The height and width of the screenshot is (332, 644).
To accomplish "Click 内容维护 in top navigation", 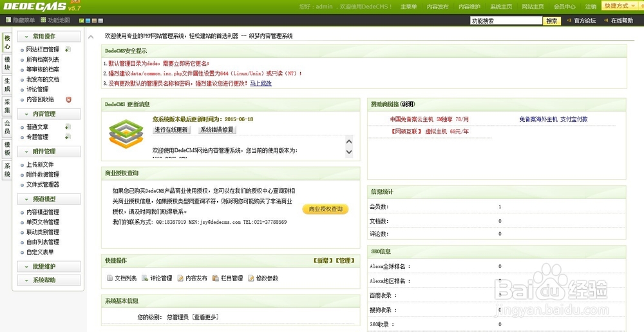I will coord(469,6).
